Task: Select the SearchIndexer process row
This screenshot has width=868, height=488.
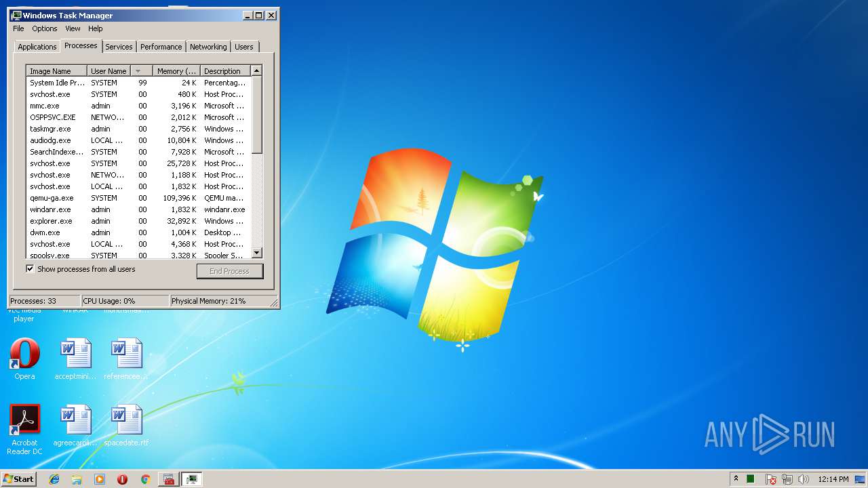Action: tap(138, 152)
